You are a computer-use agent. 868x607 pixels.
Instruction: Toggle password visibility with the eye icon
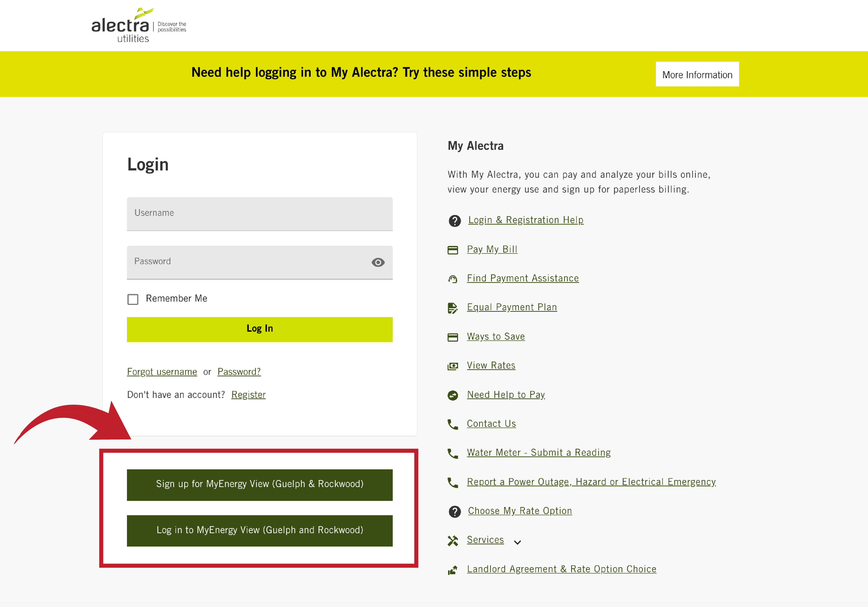coord(378,262)
